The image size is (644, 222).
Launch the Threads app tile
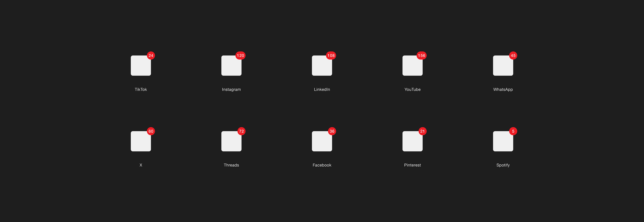coord(231,141)
